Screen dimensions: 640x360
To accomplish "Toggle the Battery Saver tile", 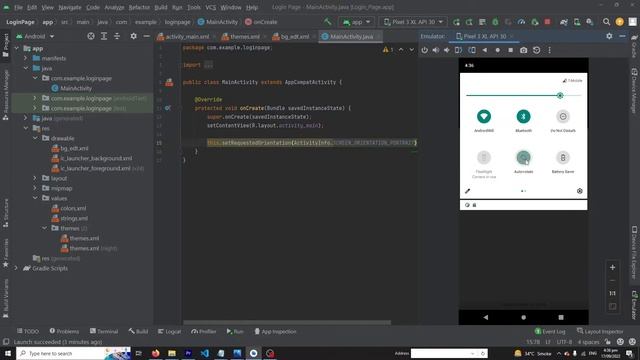I will (x=563, y=157).
